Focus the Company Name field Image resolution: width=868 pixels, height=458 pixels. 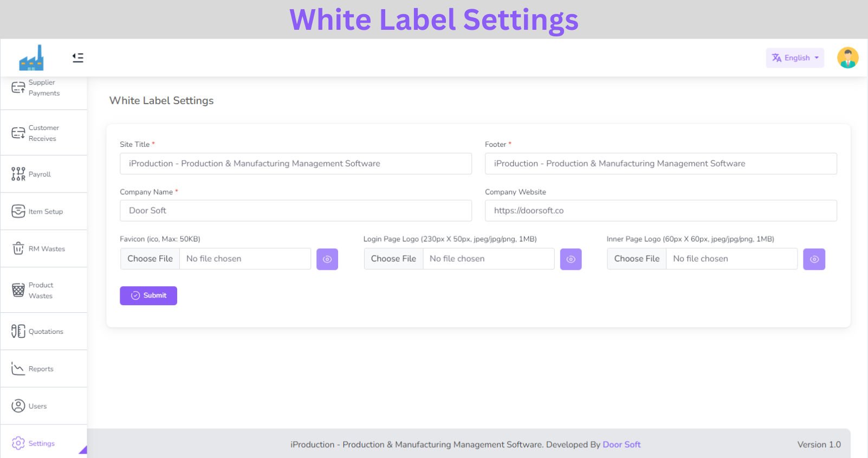pos(296,211)
